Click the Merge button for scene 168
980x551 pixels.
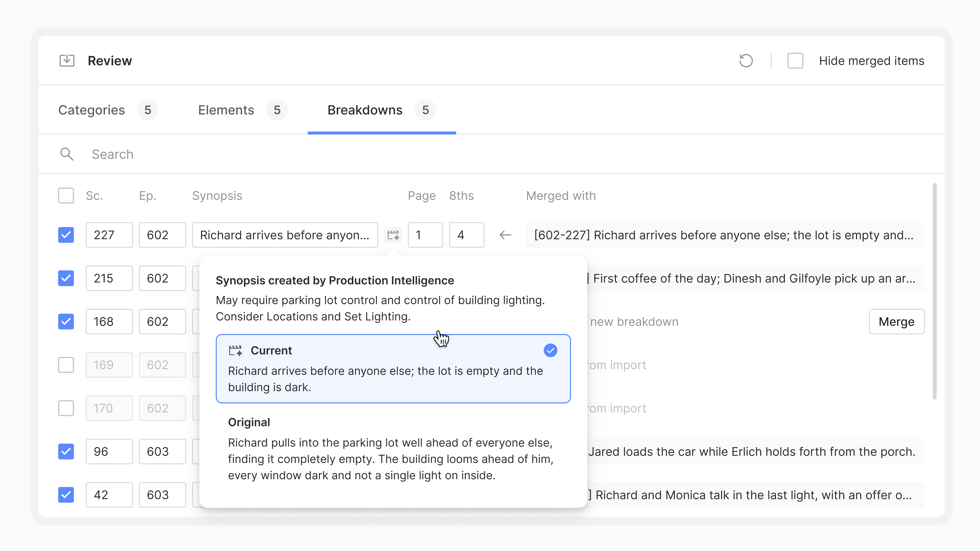click(x=896, y=322)
